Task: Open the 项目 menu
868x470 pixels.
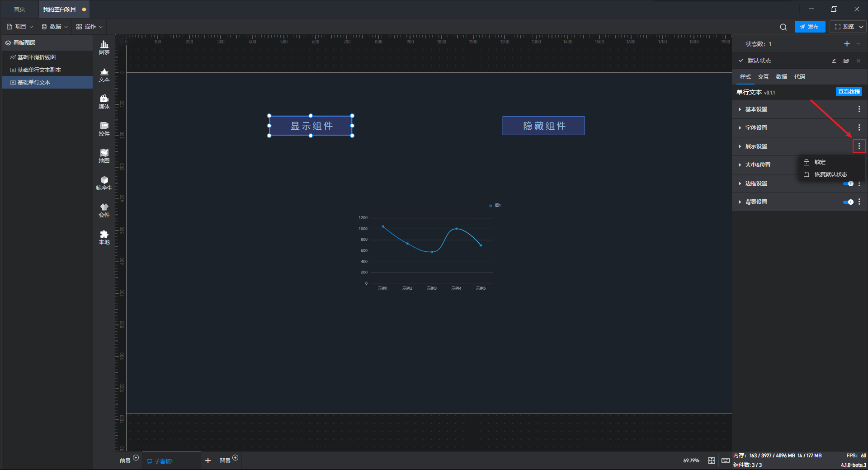Action: coord(20,27)
